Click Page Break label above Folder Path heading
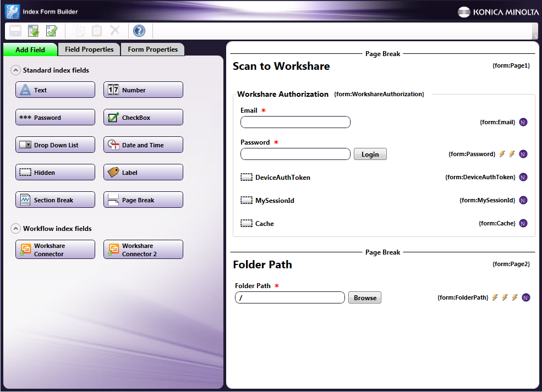 [x=382, y=252]
